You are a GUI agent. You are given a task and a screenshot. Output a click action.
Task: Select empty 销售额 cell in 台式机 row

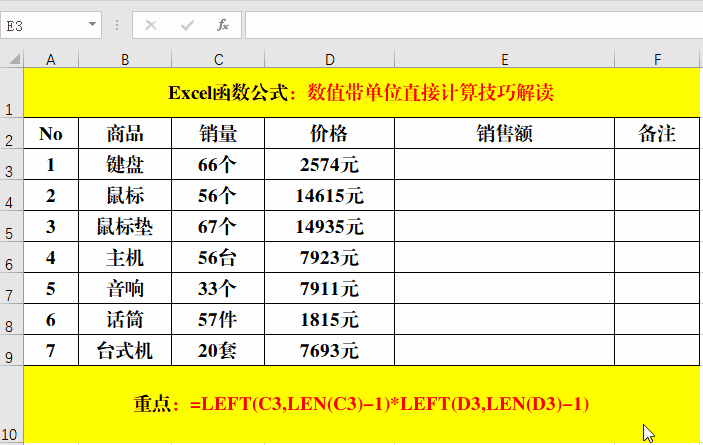coord(504,350)
